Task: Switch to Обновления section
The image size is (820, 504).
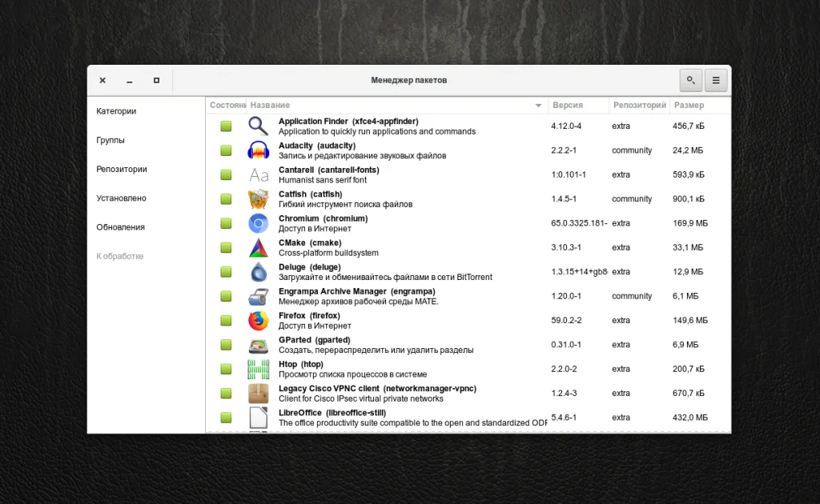Action: tap(120, 227)
